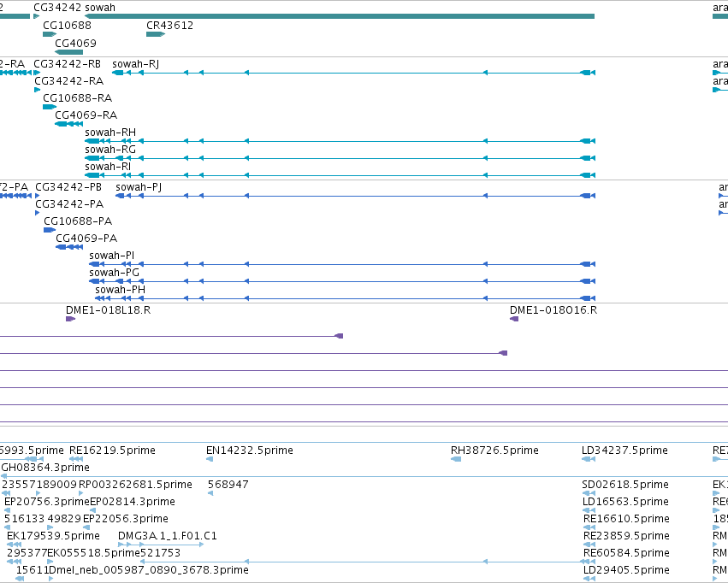728x583 pixels.
Task: Select EST EP22056.3prime
Action: pos(126,519)
